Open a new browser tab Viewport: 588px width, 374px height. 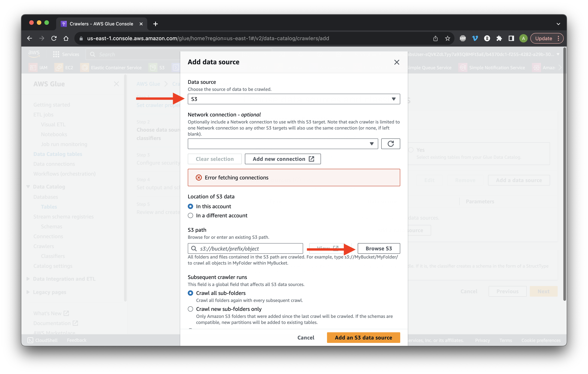(x=156, y=24)
